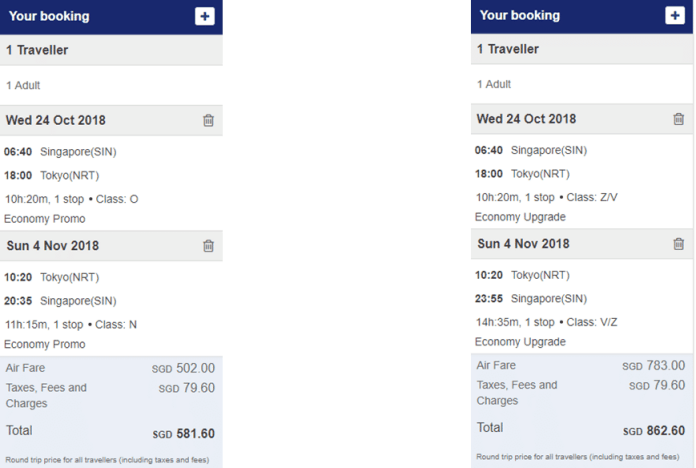Image resolution: width=696 pixels, height=468 pixels.
Task: Expand plus icon in SGD 581.60 booking header
Action: tap(205, 16)
